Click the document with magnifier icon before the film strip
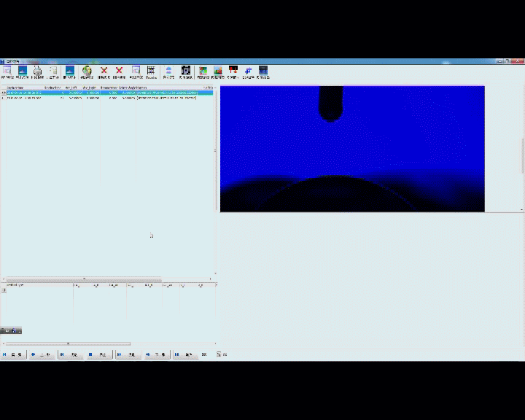 coord(136,70)
